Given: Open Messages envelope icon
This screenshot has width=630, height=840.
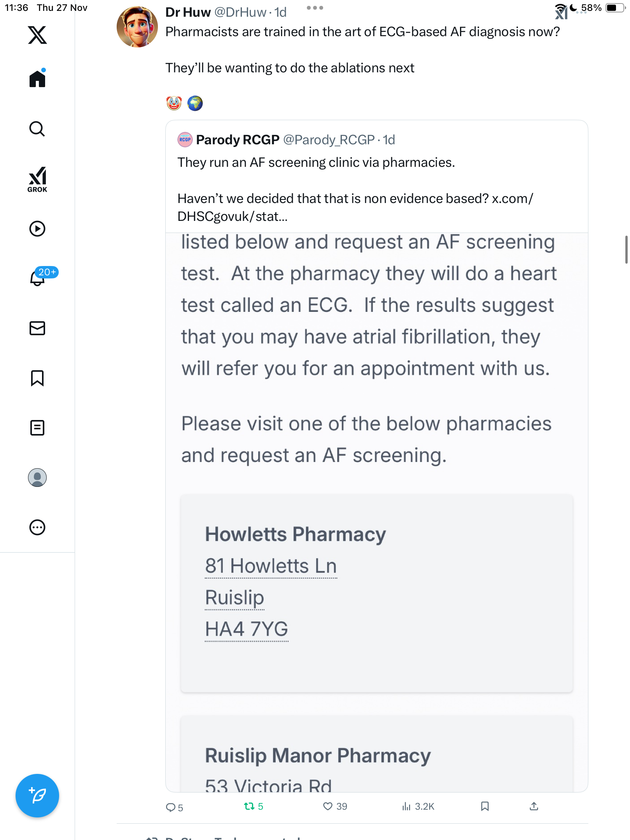Looking at the screenshot, I should (x=37, y=328).
